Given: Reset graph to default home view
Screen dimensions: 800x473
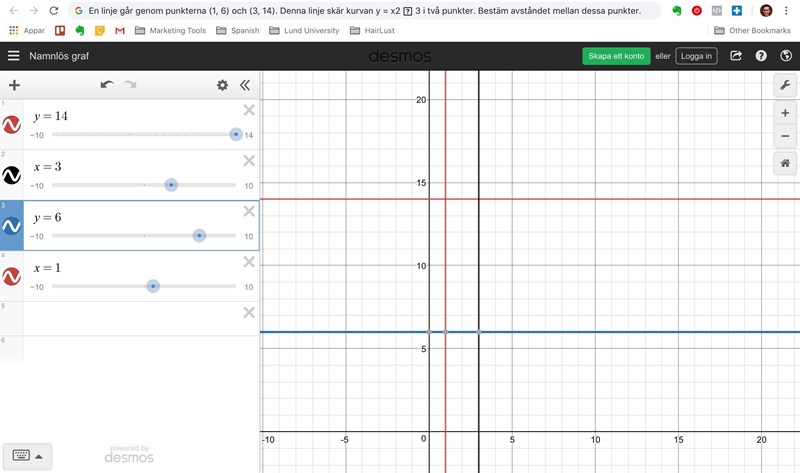Looking at the screenshot, I should [785, 163].
